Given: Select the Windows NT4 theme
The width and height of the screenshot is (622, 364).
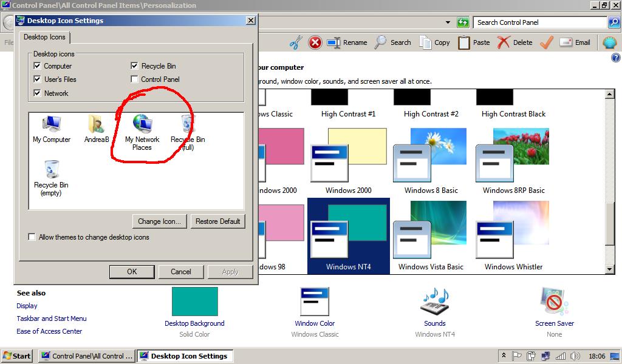Looking at the screenshot, I should coord(348,236).
